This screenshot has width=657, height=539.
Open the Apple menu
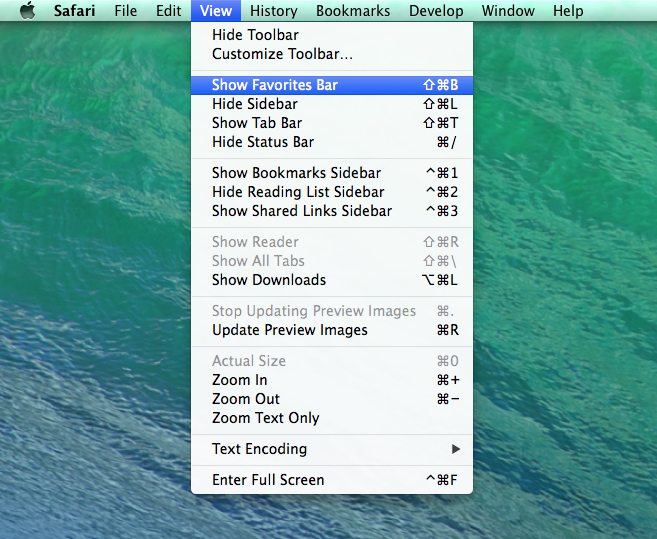click(x=28, y=10)
